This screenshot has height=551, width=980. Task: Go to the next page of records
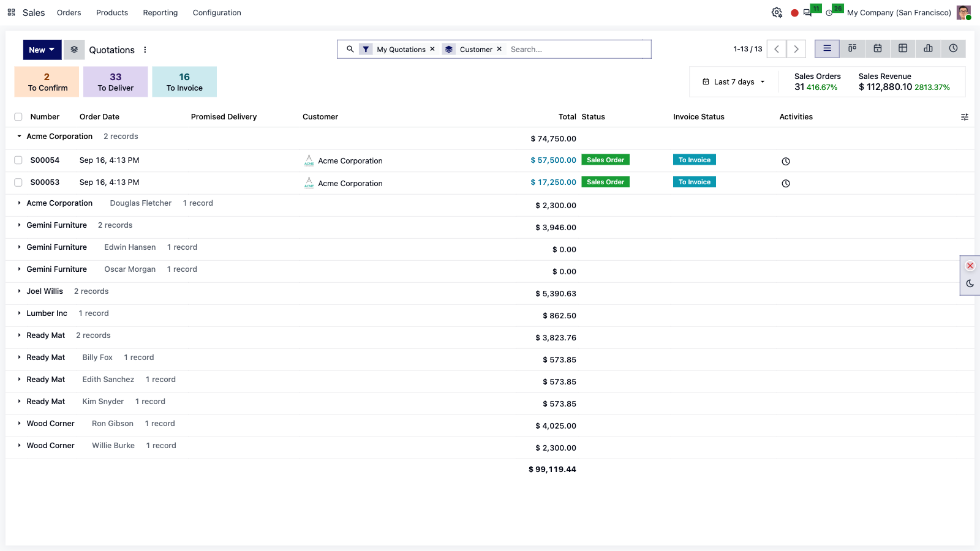click(x=796, y=49)
